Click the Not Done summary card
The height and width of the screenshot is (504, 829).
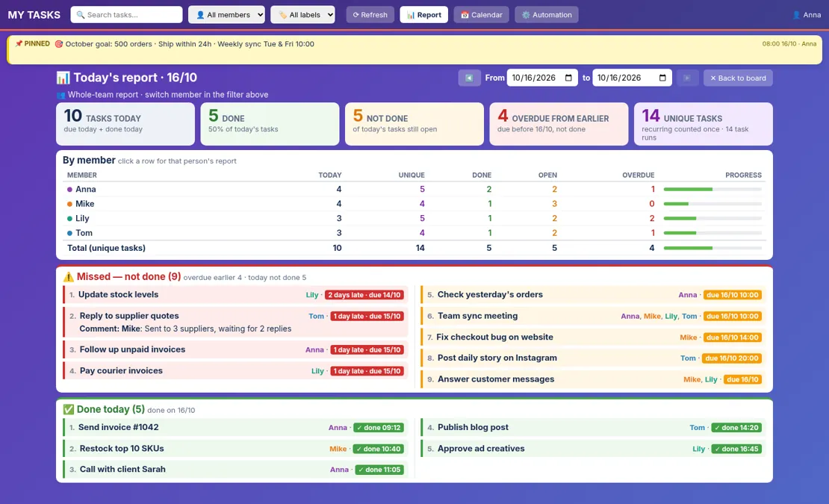414,124
